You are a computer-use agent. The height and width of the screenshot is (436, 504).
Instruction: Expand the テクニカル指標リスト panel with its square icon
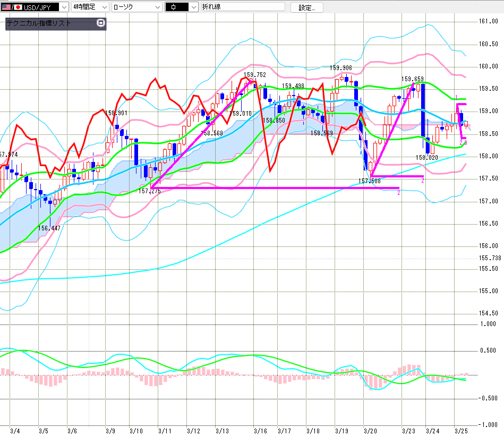click(101, 23)
